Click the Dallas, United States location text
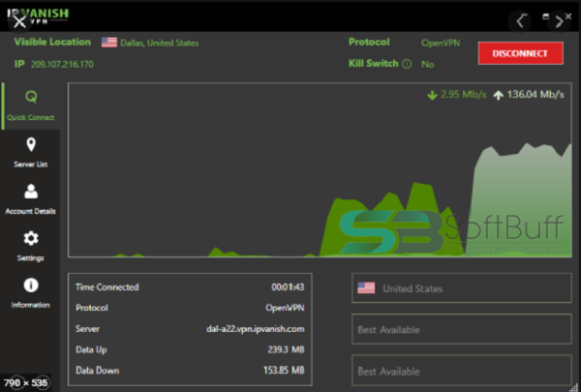The image size is (581, 392). click(160, 44)
